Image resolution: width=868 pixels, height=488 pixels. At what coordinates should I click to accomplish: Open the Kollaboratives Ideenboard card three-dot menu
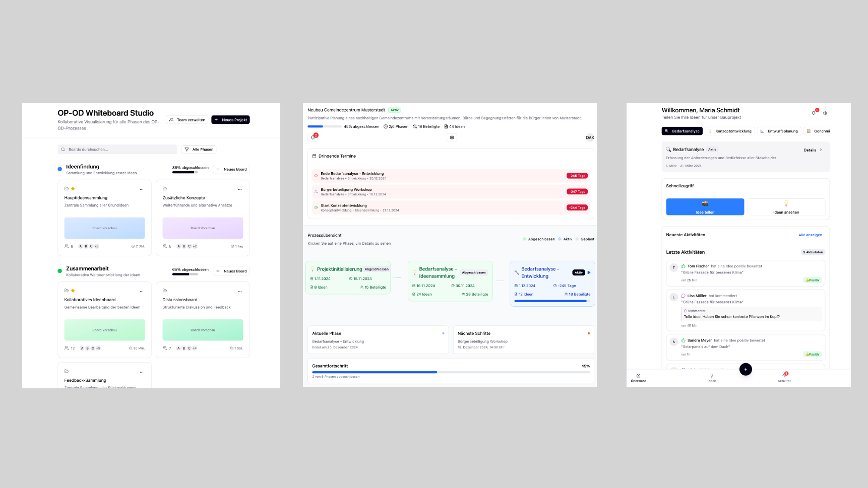(142, 291)
